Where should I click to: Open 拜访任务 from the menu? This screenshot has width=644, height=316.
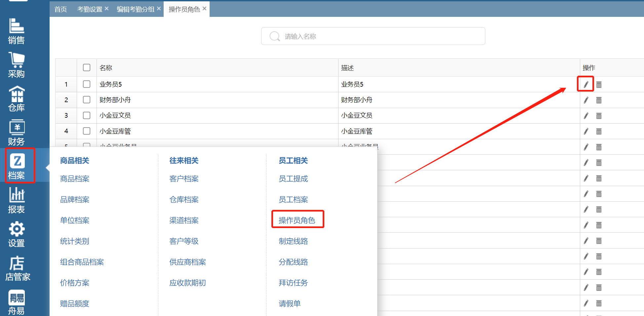293,283
